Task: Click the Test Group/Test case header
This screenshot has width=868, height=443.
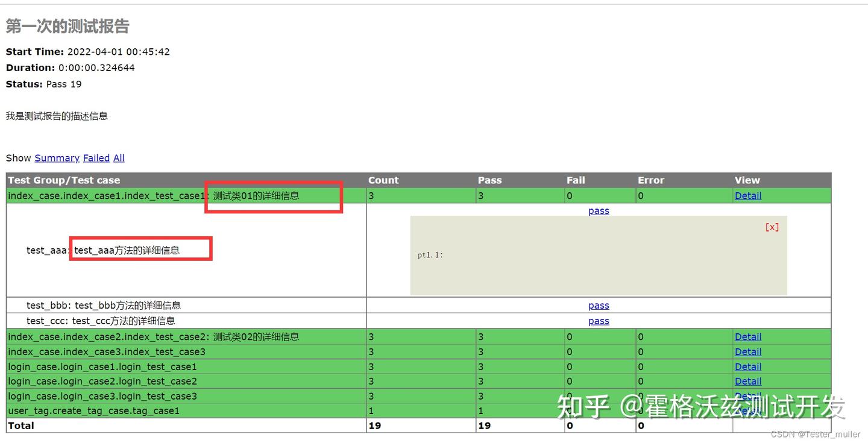Action: point(64,180)
